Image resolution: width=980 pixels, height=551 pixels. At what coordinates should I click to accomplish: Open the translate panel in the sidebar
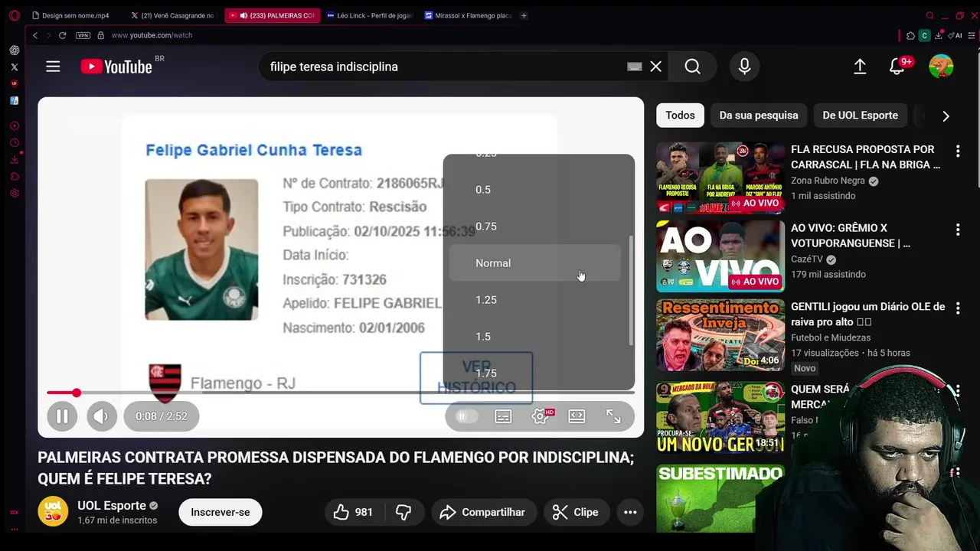click(15, 100)
